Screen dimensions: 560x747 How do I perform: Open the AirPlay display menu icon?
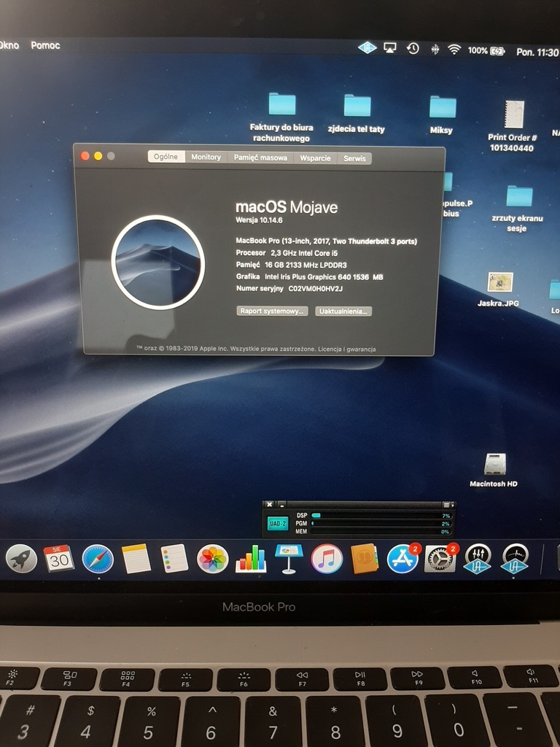(x=390, y=48)
